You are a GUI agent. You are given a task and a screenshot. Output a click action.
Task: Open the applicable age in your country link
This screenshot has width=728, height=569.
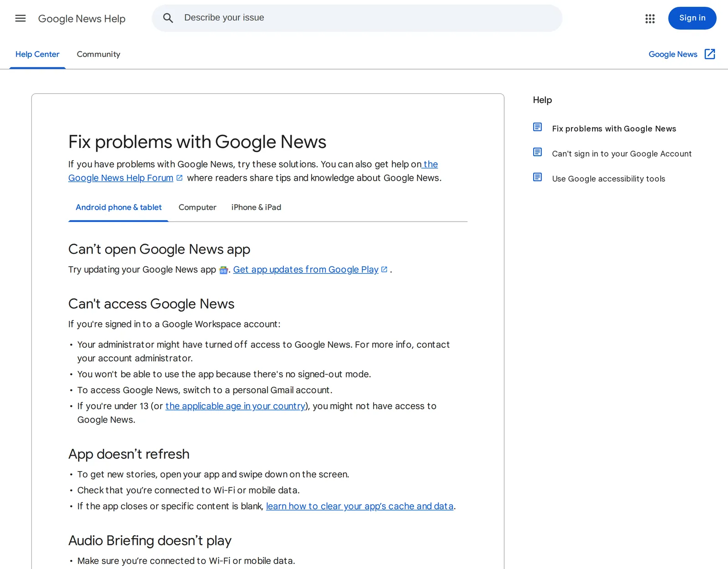235,406
